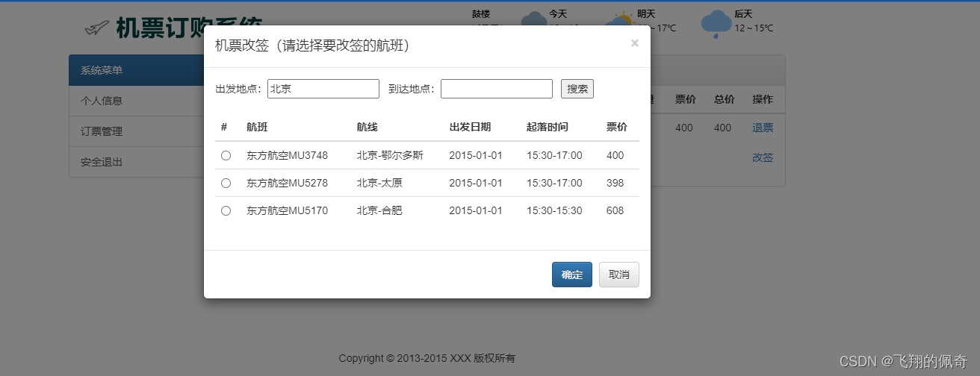Click the 总价 column header in background

coord(723,99)
